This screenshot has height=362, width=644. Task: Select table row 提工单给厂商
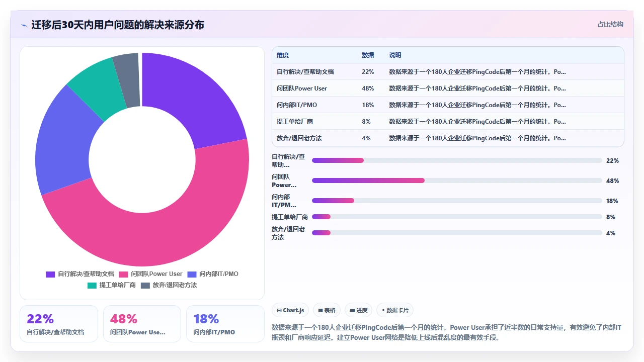448,122
